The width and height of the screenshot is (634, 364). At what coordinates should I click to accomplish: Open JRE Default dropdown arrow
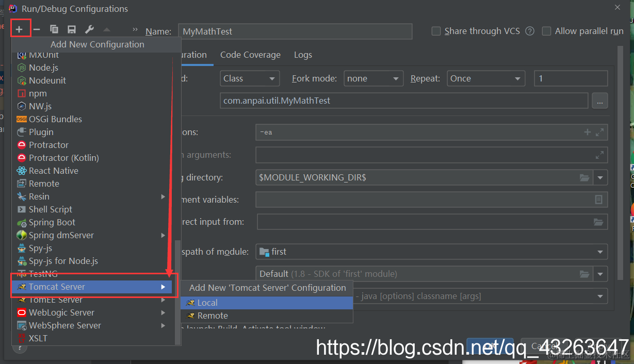[x=600, y=274]
